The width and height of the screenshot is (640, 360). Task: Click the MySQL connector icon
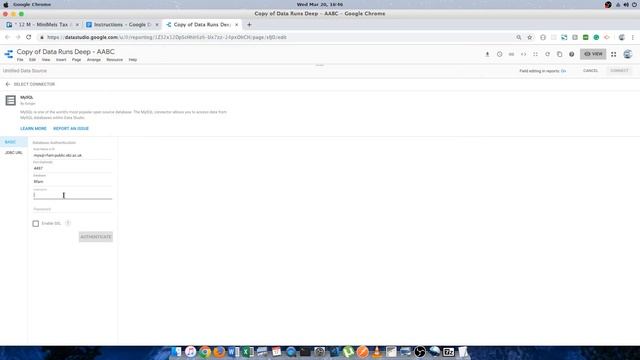pyautogui.click(x=11, y=100)
